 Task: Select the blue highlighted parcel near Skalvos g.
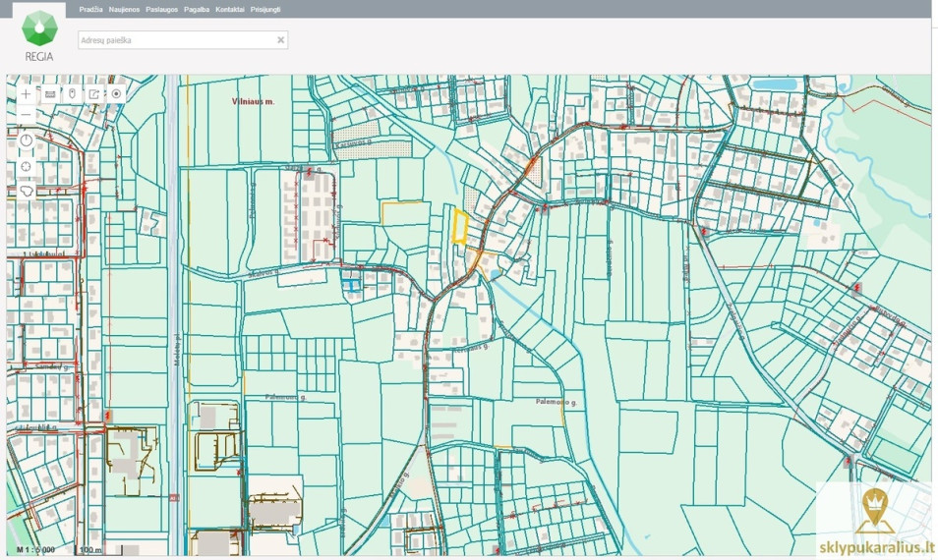tap(352, 285)
